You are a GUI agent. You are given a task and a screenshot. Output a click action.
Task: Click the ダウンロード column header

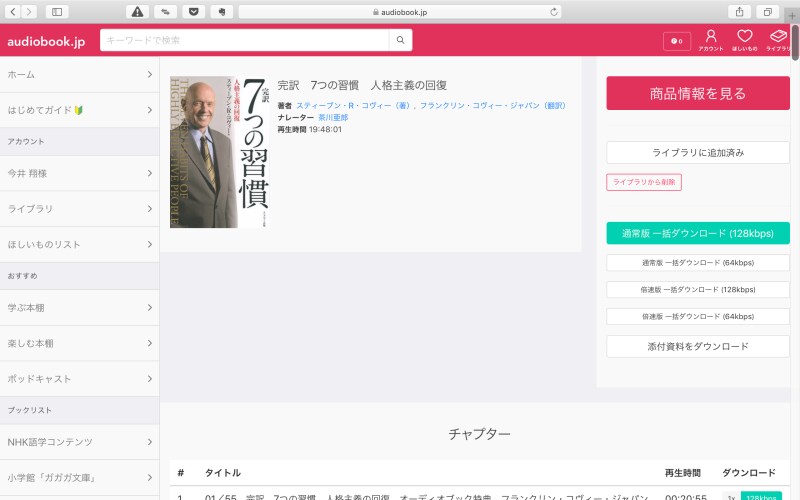click(x=749, y=473)
